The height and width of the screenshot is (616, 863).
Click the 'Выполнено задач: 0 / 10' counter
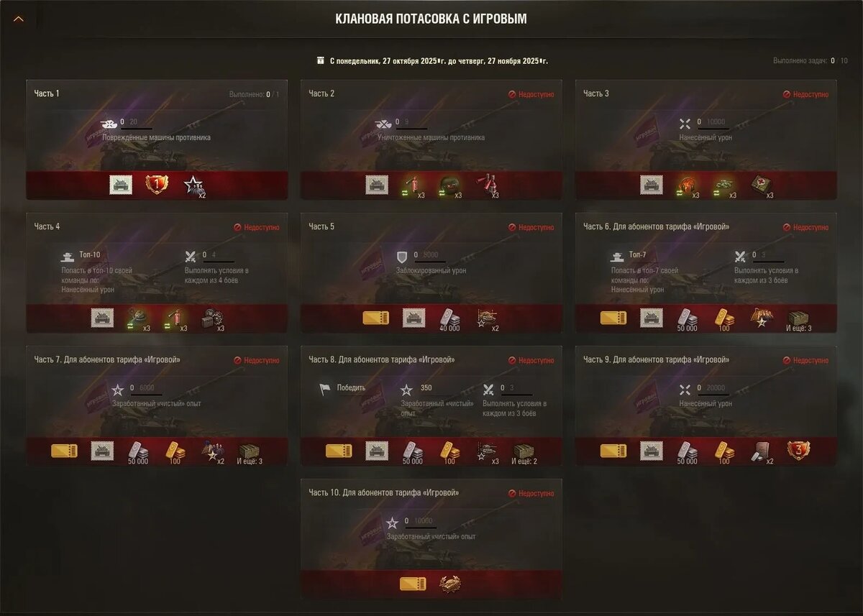pos(811,61)
